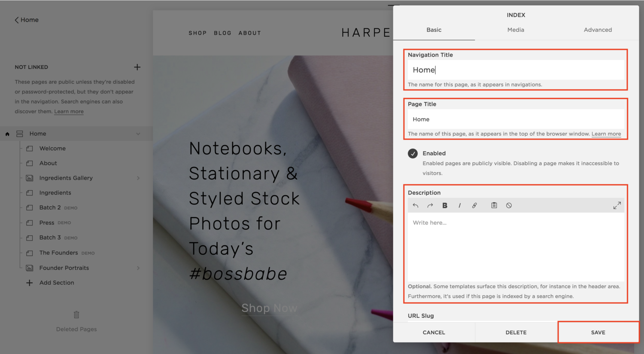Screen dimensions: 644x354
Task: Click the Founder Portraits gallery icon
Action: (x=30, y=268)
